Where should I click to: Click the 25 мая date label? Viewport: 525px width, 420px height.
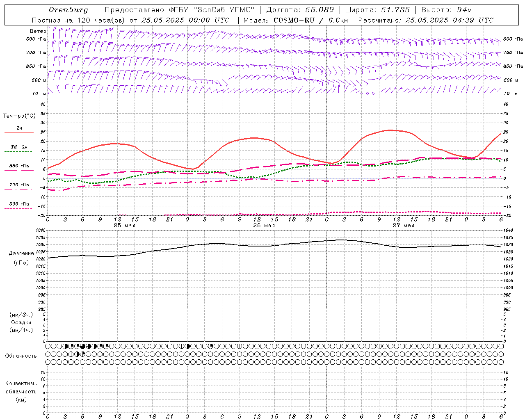point(124,226)
